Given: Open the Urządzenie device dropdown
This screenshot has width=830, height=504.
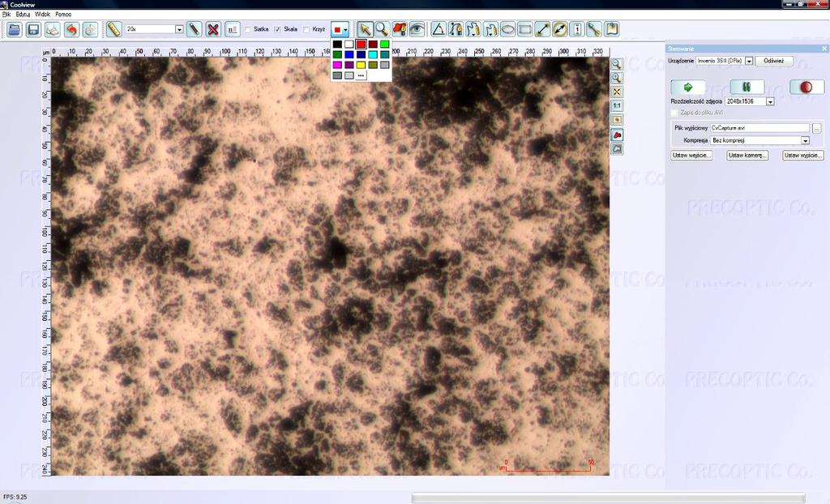Looking at the screenshot, I should [x=749, y=61].
